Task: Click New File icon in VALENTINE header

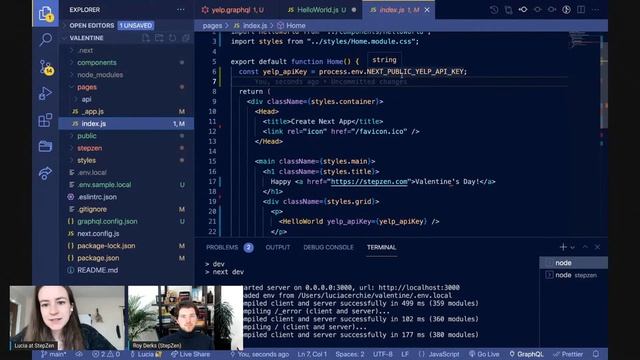Action: click(x=146, y=38)
